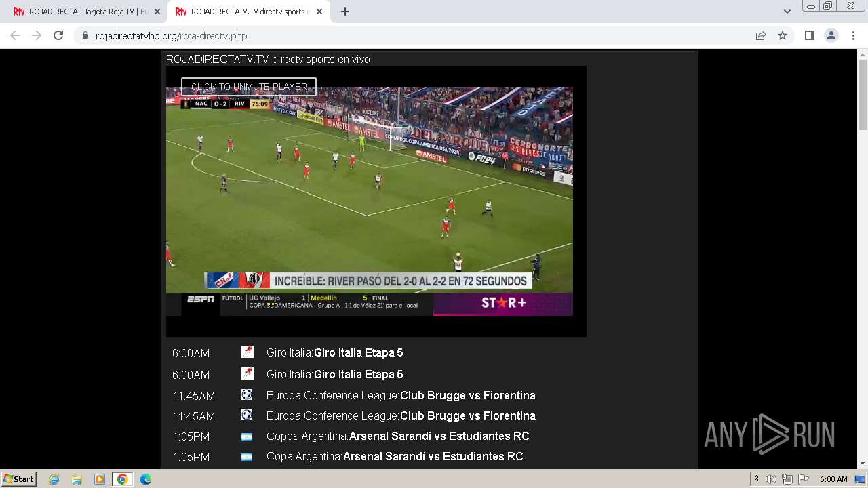
Task: Click the page scrollbar up arrow
Action: pos(863,54)
